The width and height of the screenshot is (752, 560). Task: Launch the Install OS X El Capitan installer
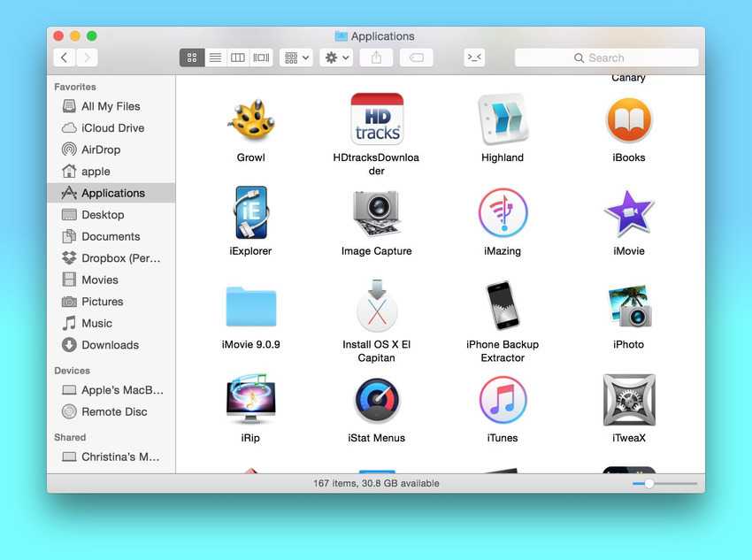tap(377, 305)
